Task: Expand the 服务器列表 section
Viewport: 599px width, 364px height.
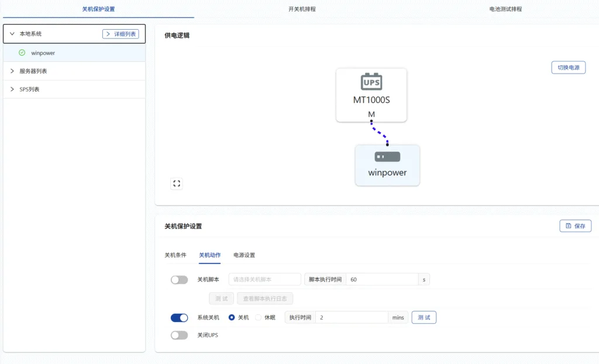Action: click(x=12, y=71)
